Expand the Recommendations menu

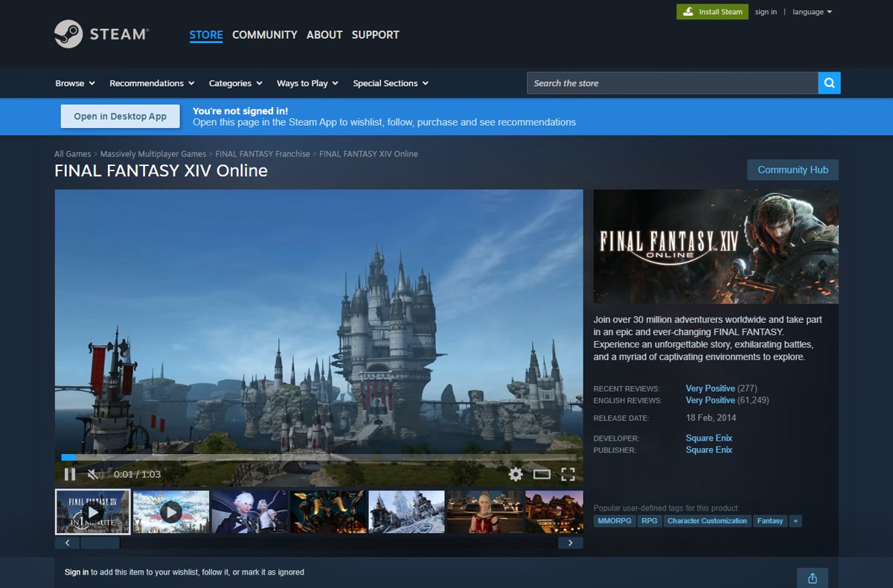pyautogui.click(x=152, y=83)
